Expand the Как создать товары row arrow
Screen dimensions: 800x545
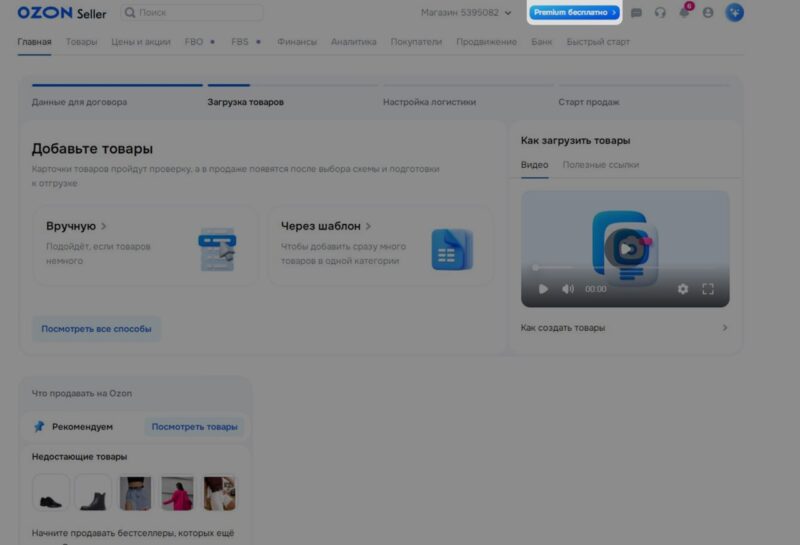724,328
